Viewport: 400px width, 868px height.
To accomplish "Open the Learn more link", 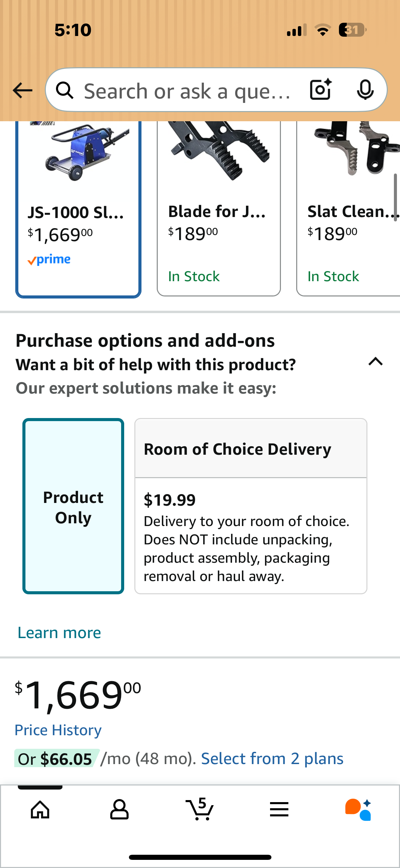I will pos(59,633).
